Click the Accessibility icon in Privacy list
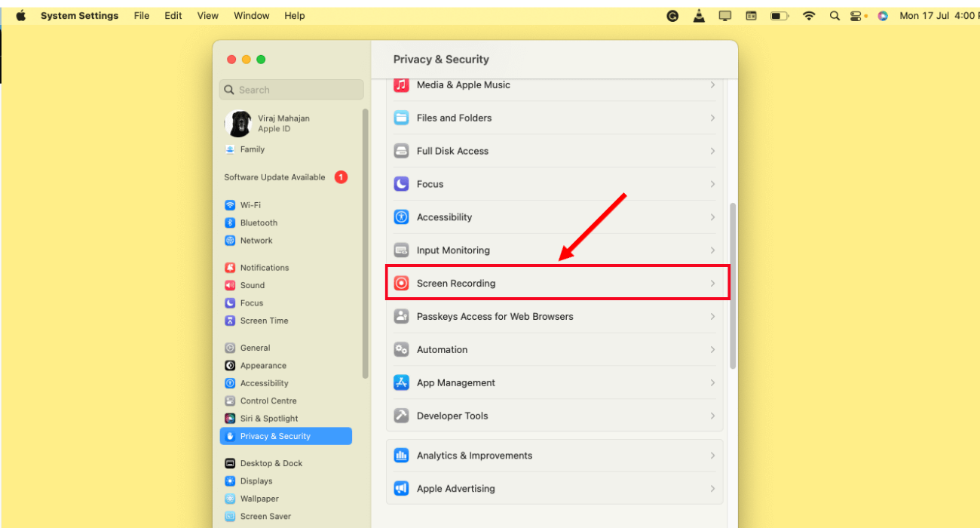This screenshot has width=980, height=528. click(x=402, y=217)
